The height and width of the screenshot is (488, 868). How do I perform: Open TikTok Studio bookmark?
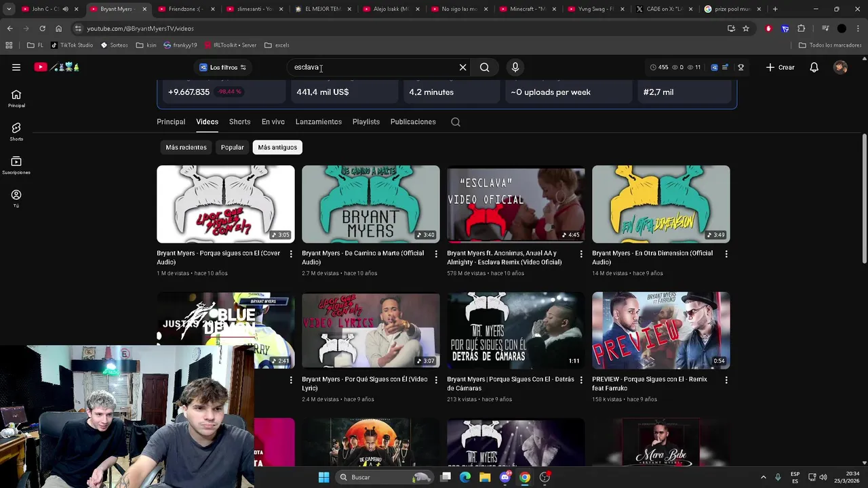(72, 45)
